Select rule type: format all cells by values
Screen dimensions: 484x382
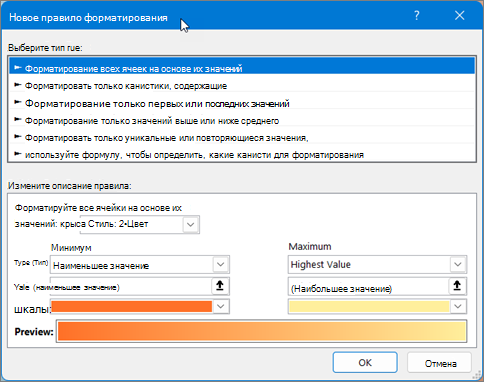(242, 68)
